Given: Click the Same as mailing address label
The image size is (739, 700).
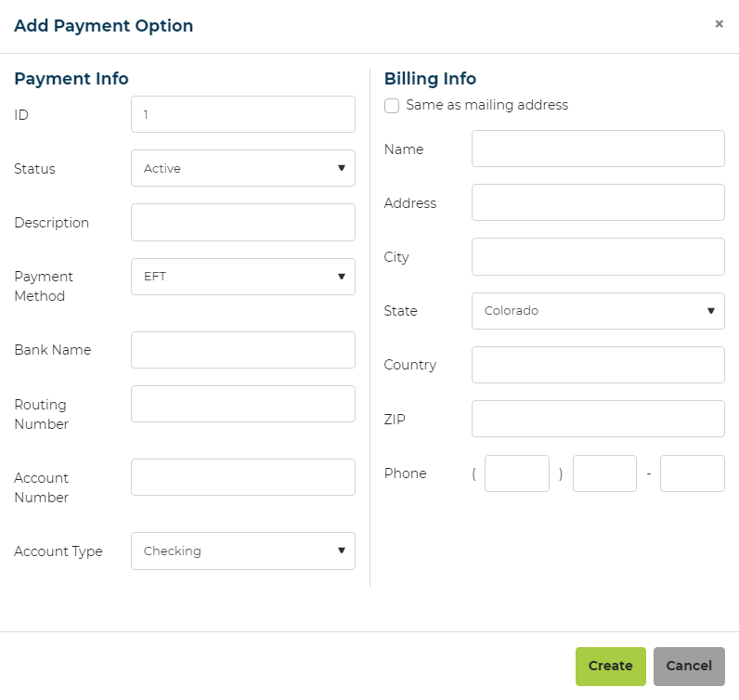Looking at the screenshot, I should tap(487, 105).
